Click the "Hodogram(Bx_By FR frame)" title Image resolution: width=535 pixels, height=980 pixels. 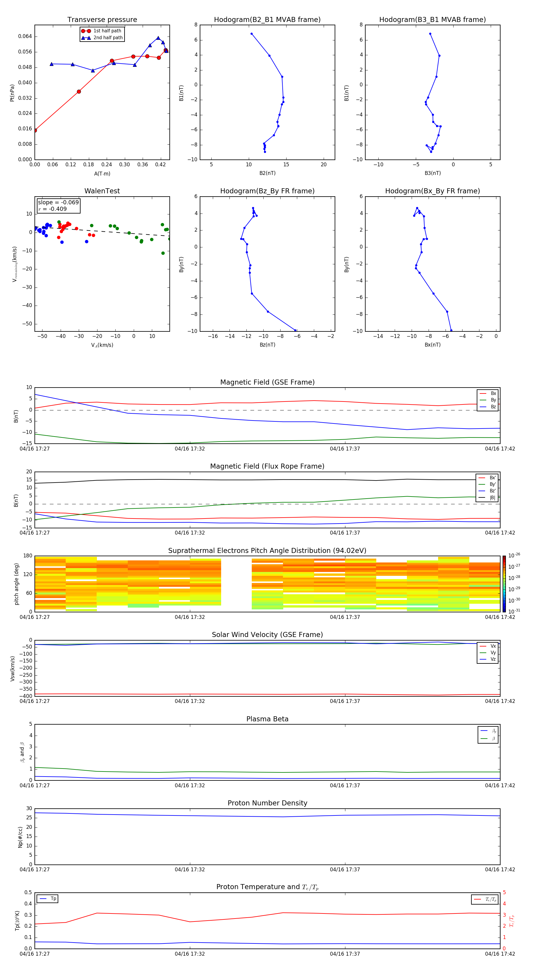click(x=432, y=191)
